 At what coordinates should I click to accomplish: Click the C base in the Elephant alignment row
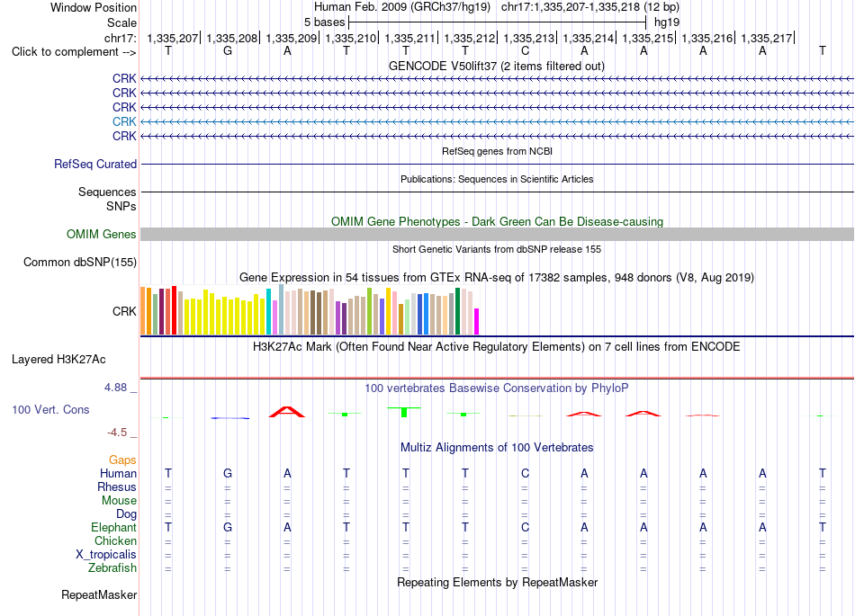coord(525,527)
